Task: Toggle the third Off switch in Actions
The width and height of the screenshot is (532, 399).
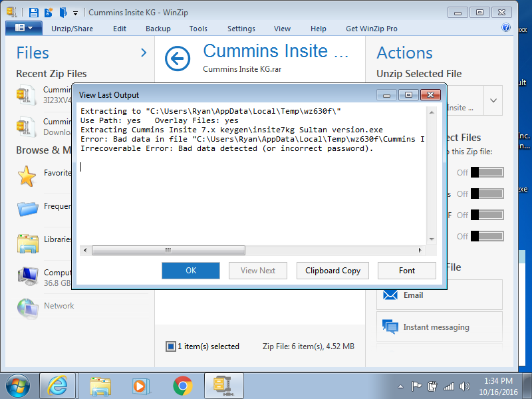Action: 487,215
